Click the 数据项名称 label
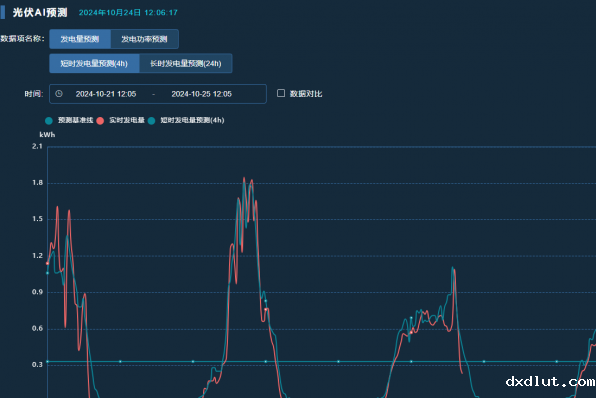This screenshot has width=596, height=398. (x=22, y=39)
